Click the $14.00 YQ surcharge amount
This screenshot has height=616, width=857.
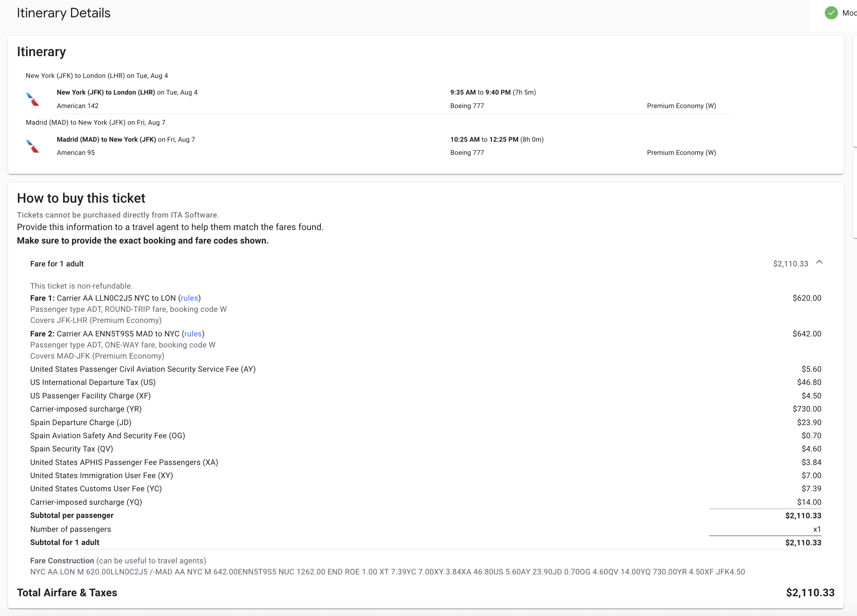(x=809, y=502)
